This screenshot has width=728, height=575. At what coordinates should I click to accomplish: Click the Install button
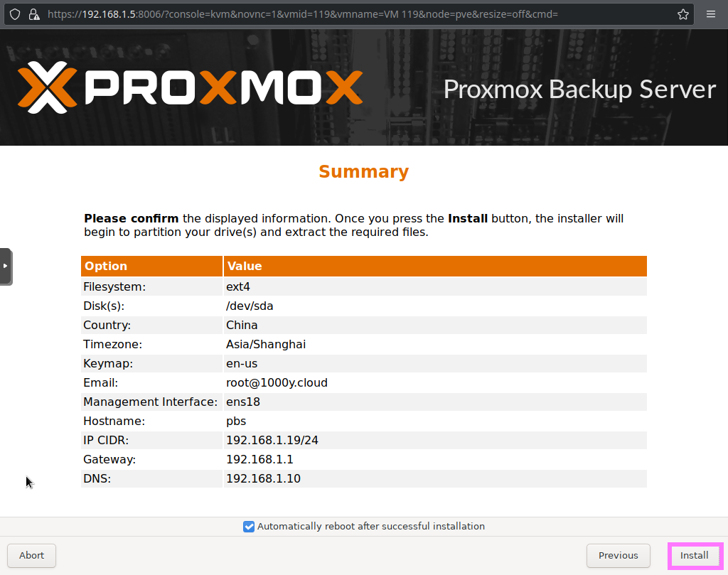pyautogui.click(x=695, y=556)
